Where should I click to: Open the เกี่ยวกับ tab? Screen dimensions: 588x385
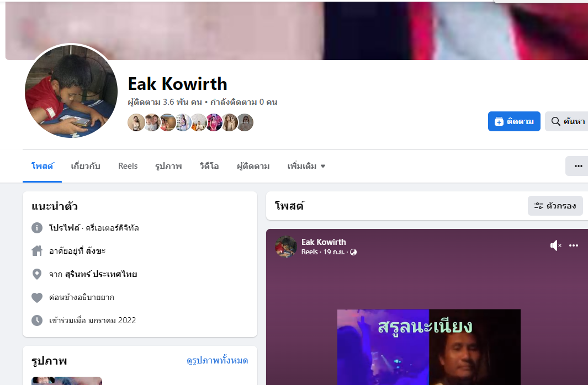[x=86, y=166]
